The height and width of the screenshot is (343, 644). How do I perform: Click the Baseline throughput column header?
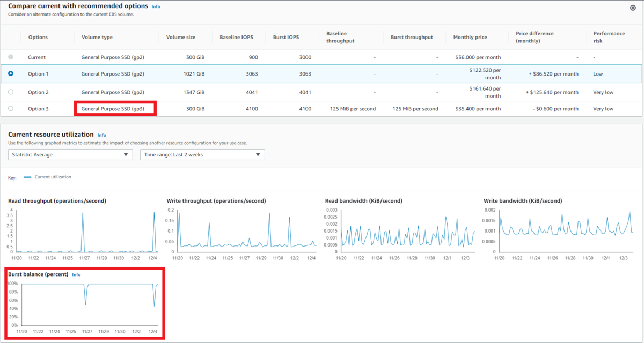[x=340, y=37]
